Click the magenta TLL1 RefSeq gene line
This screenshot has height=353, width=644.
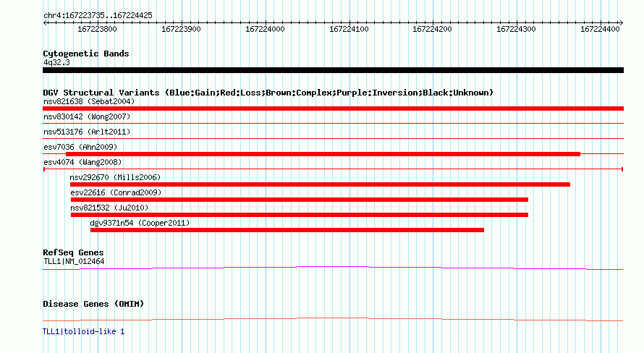tap(333, 267)
